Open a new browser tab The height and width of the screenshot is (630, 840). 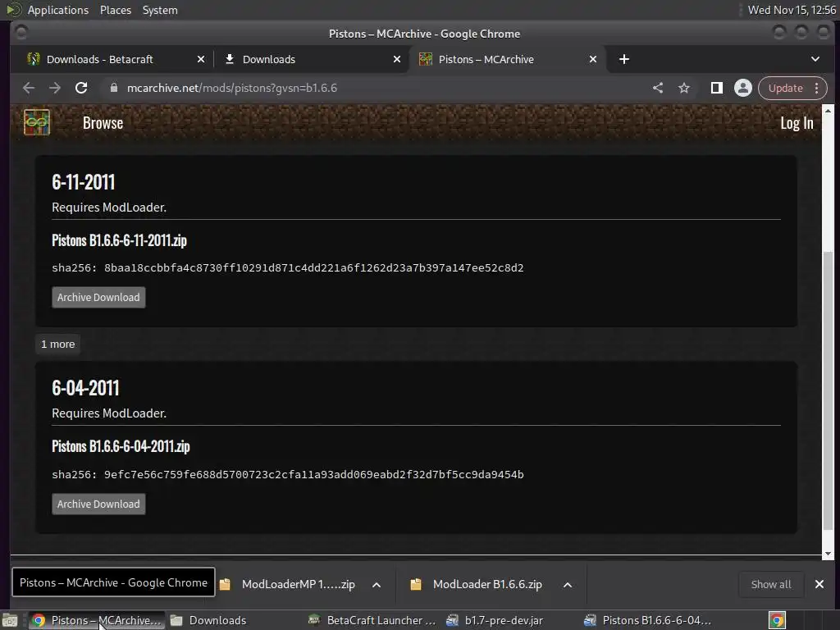624,59
